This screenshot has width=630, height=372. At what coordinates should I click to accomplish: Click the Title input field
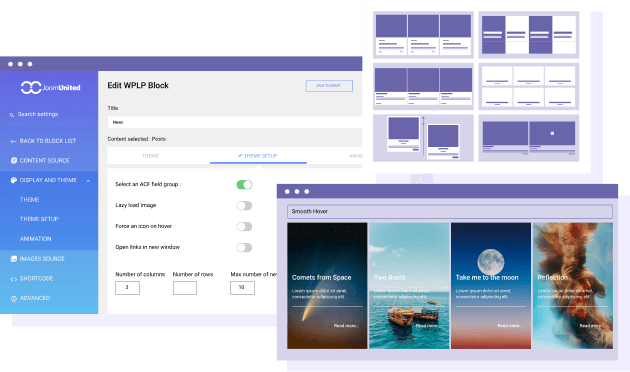(x=235, y=122)
